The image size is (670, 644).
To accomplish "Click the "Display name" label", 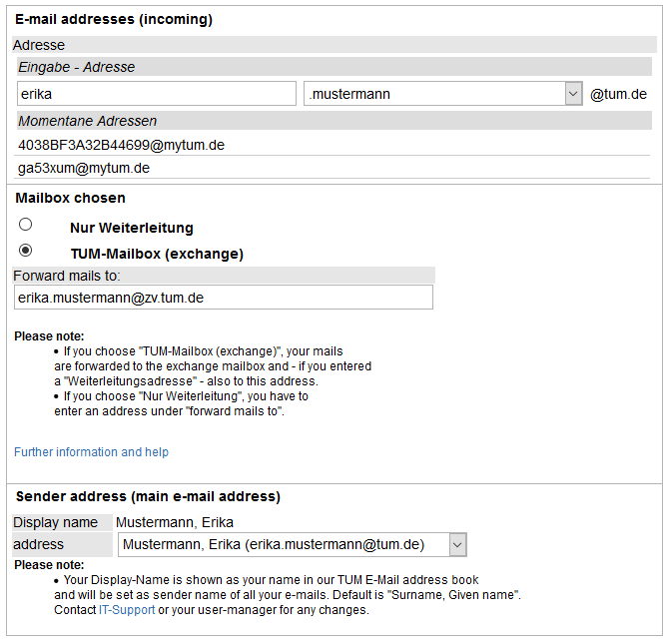I will (x=55, y=522).
